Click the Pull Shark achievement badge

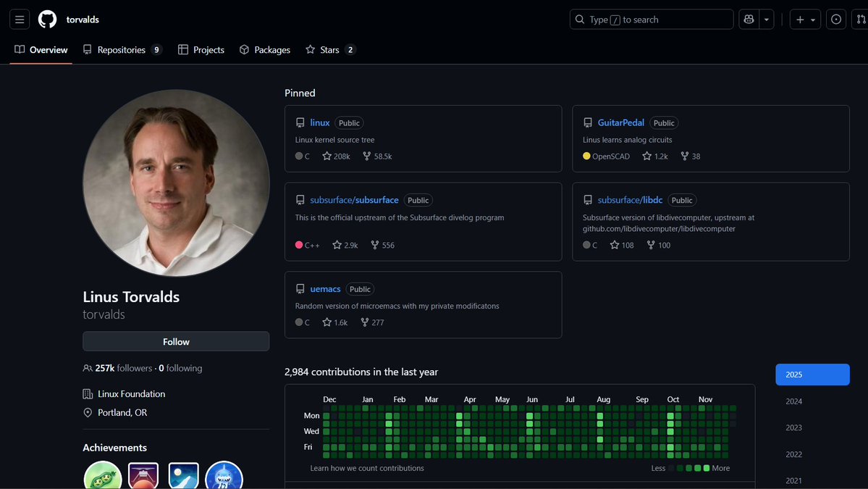pyautogui.click(x=224, y=476)
